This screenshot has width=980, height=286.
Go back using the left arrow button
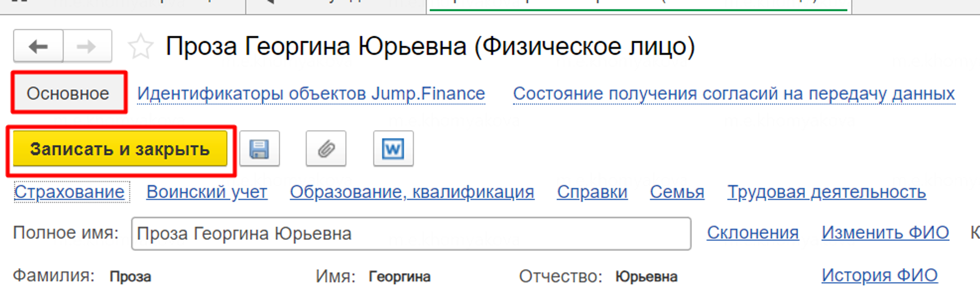[x=38, y=47]
